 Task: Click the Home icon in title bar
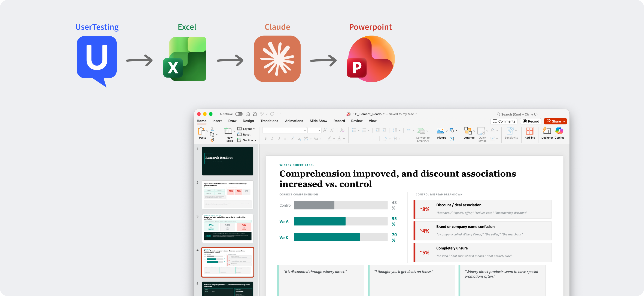tap(247, 114)
